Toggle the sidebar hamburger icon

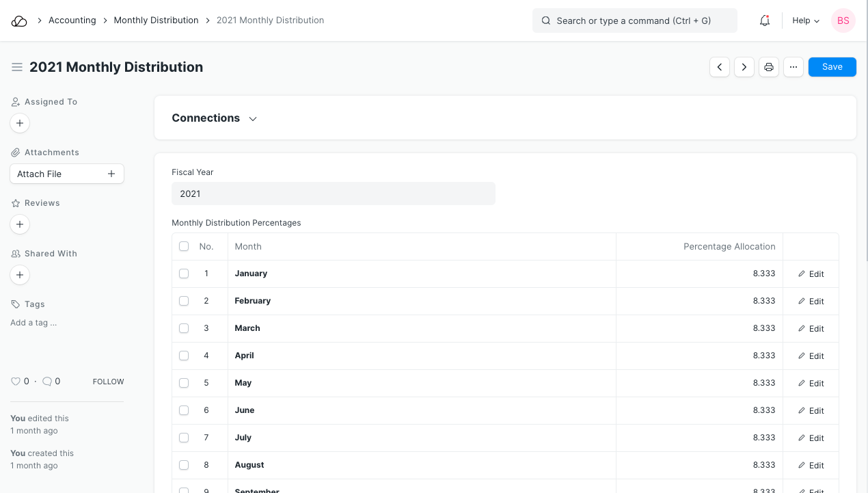[17, 67]
